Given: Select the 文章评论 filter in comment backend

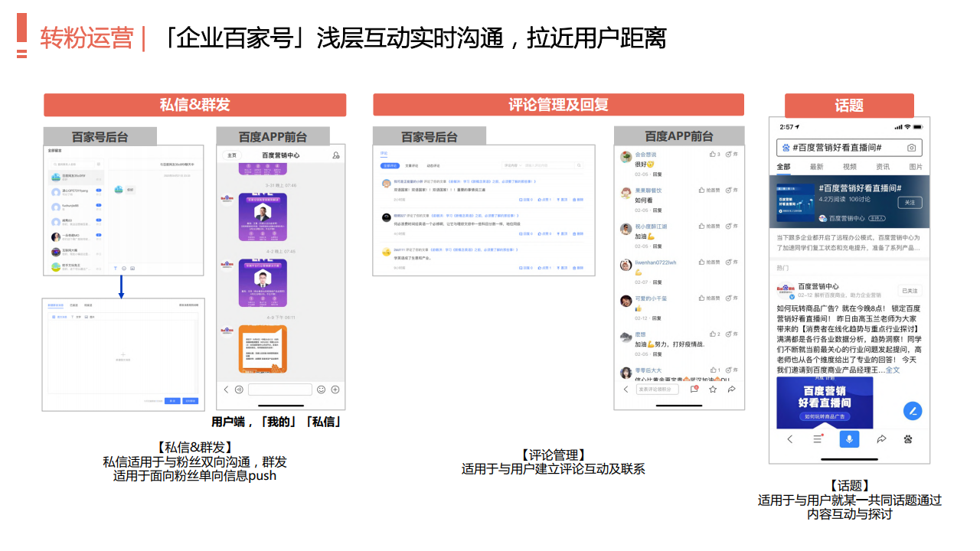Looking at the screenshot, I should (411, 165).
